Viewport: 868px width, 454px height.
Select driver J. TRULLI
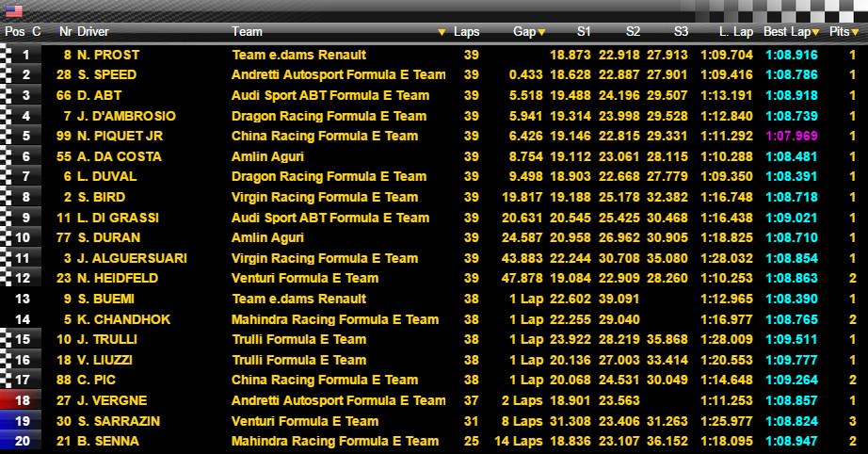click(106, 339)
